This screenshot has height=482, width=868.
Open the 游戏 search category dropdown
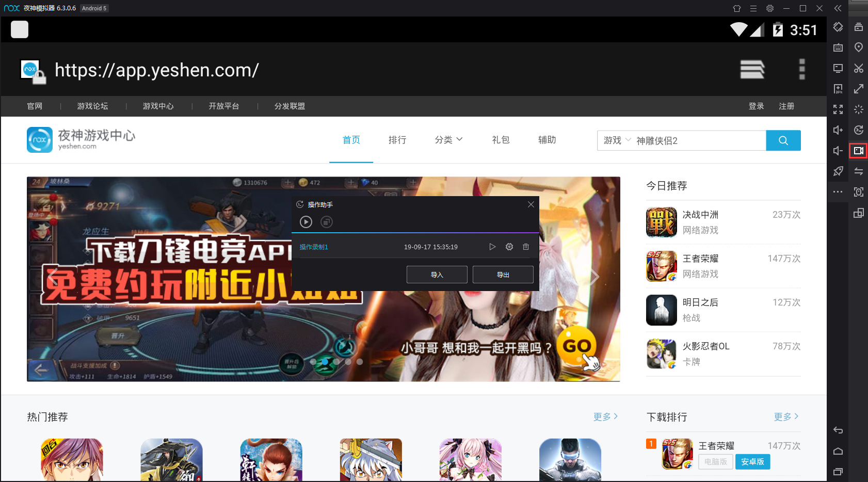(616, 140)
